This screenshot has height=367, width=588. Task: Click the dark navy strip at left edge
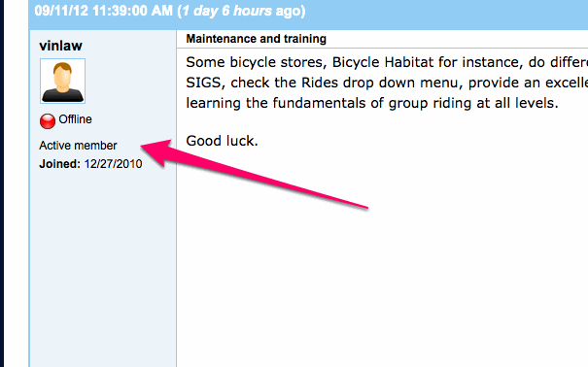tap(2, 183)
